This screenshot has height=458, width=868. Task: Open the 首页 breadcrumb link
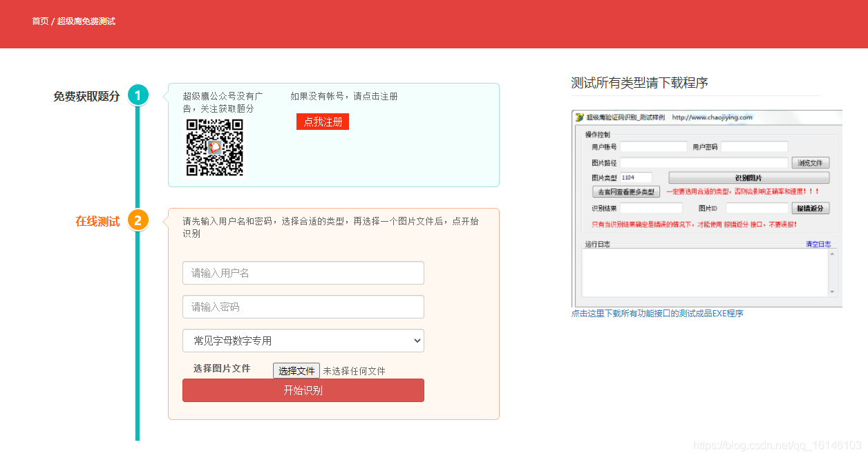40,21
